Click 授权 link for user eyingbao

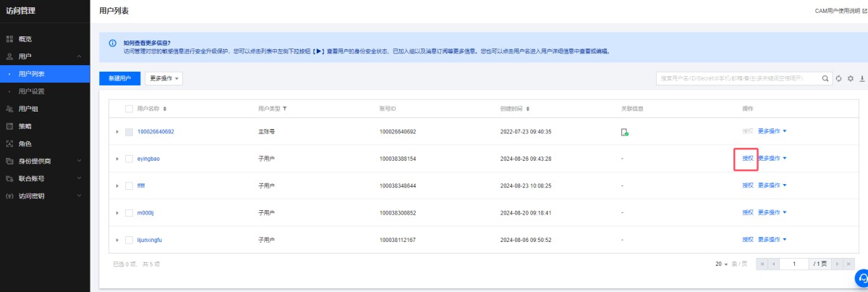click(x=747, y=159)
